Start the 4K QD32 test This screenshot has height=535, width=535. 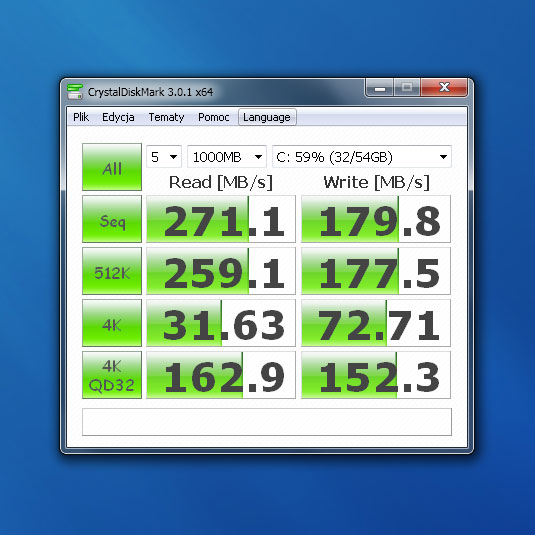coord(112,375)
